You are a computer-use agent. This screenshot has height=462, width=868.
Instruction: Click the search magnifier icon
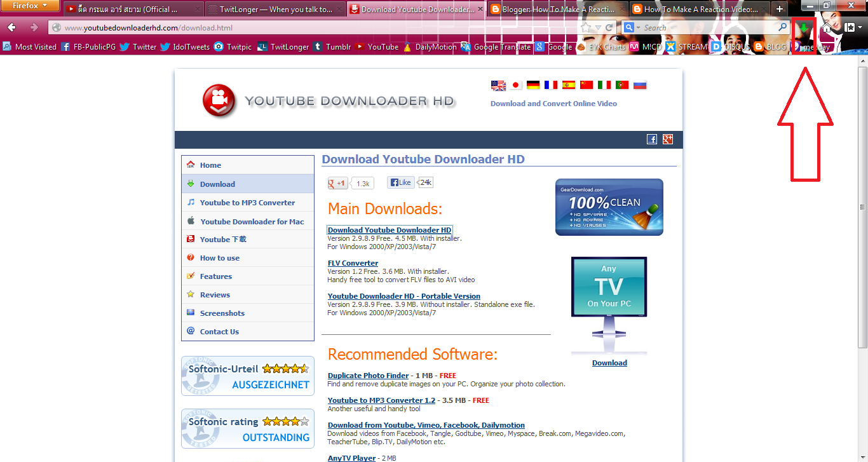783,28
